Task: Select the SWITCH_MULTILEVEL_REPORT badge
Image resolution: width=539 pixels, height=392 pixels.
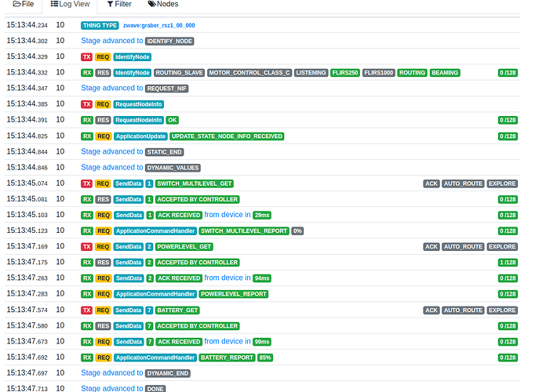Action: [242, 231]
